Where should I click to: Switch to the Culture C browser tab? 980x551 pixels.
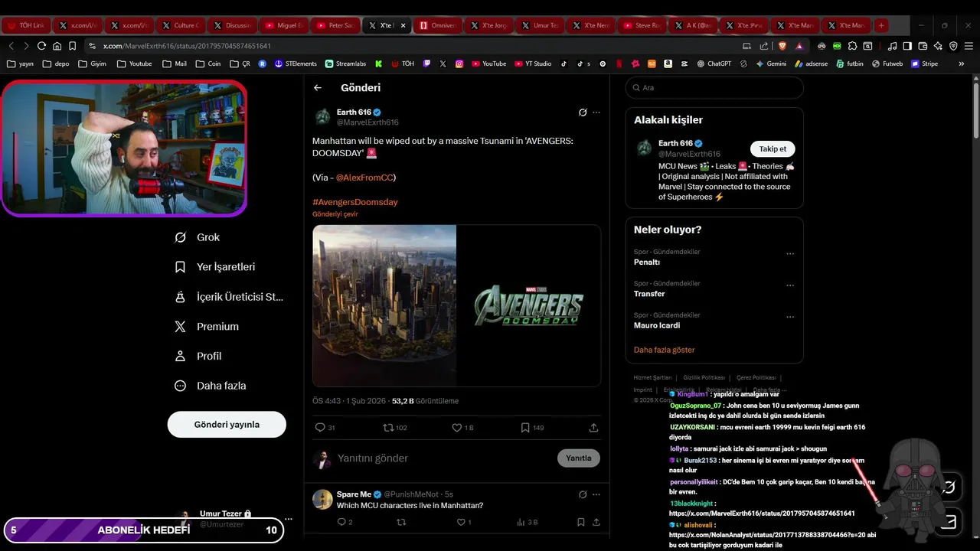[x=181, y=25]
